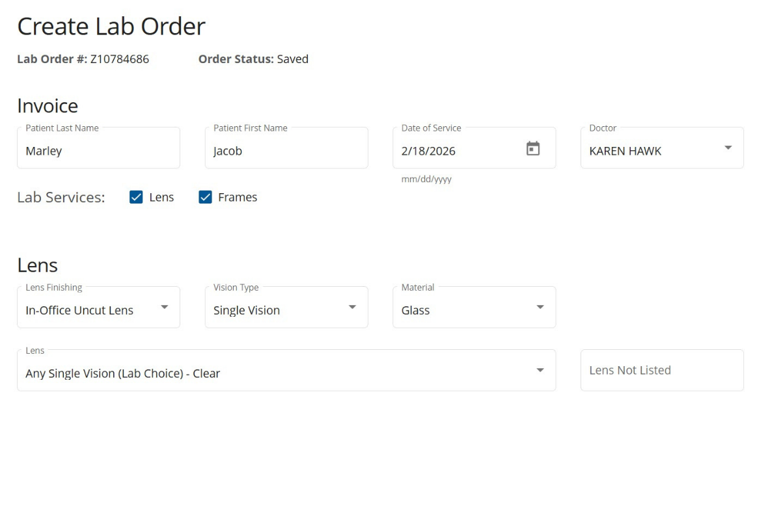Image resolution: width=768 pixels, height=532 pixels.
Task: Expand the Doctor dropdown showing KAREN HAWK
Action: (x=651, y=151)
